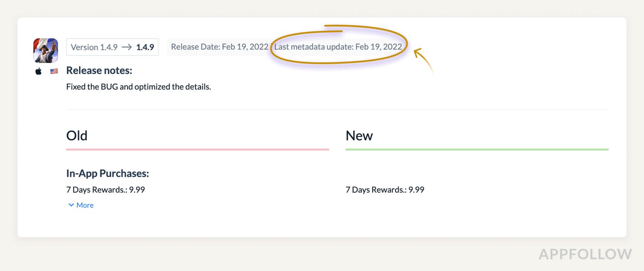The height and width of the screenshot is (271, 644).
Task: Click the arrow between version numbers
Action: 127,47
